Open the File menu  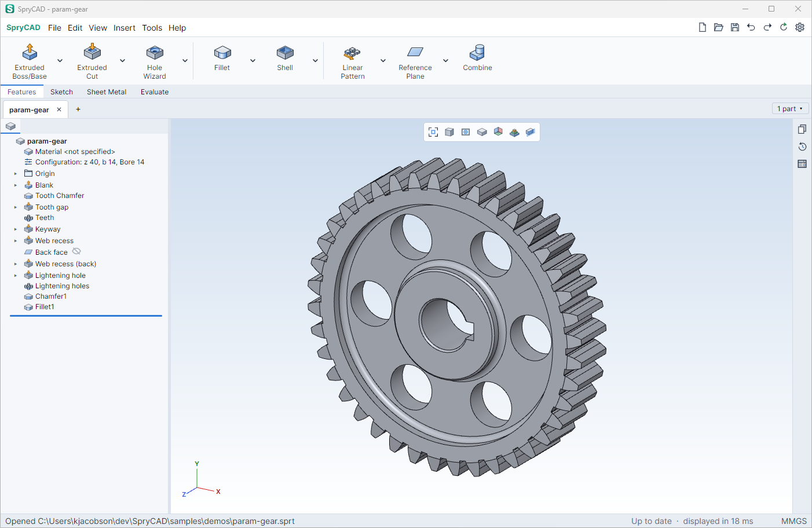(x=54, y=28)
